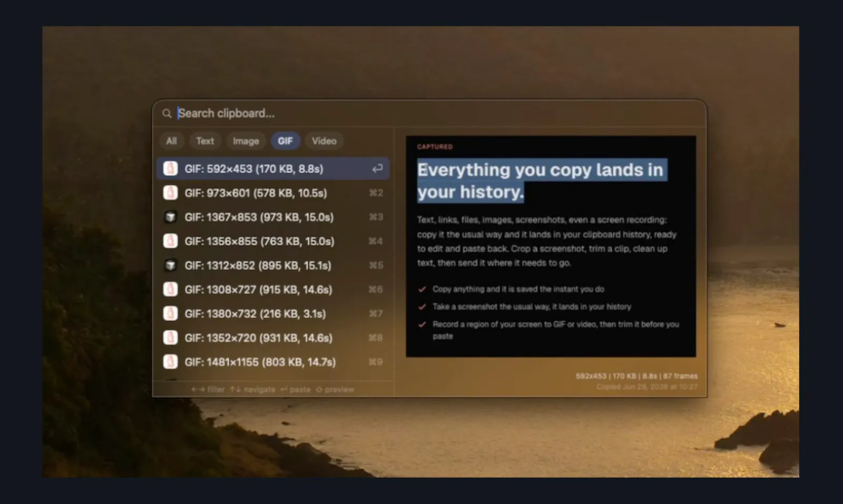Select 'GIF: 1308×727 (915 KB, 14.6s)'
843x504 pixels.
pyautogui.click(x=273, y=290)
